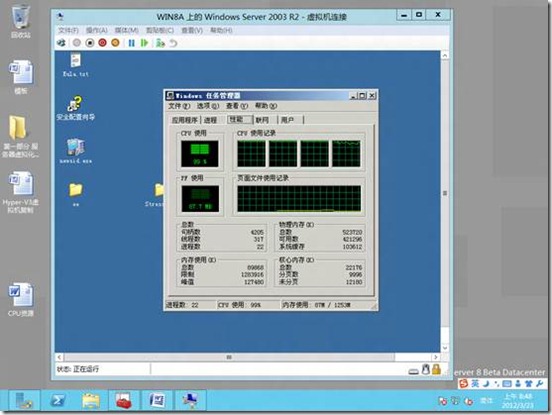This screenshot has height=415, width=552.
Task: Select the 模板 document on host desktop
Action: coord(21,77)
